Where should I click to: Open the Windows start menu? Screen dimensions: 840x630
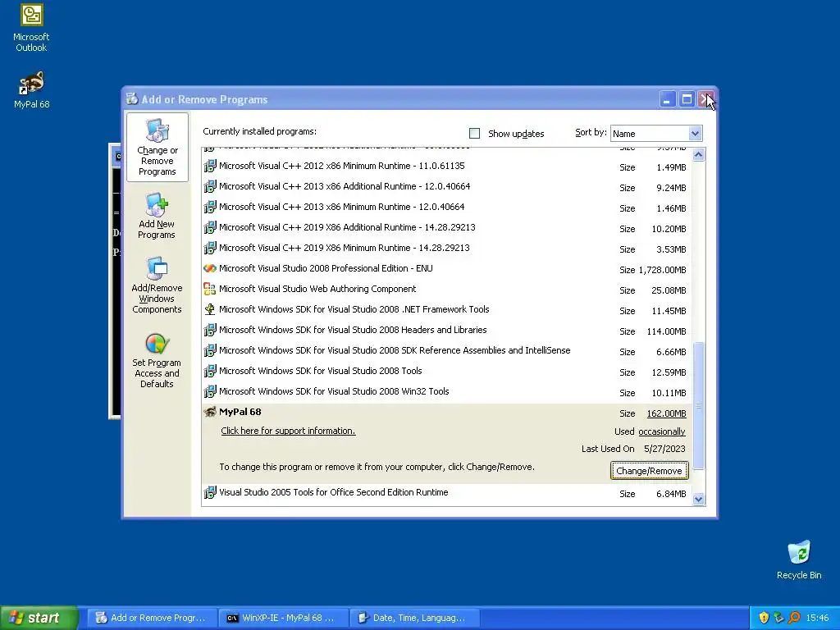pos(39,618)
